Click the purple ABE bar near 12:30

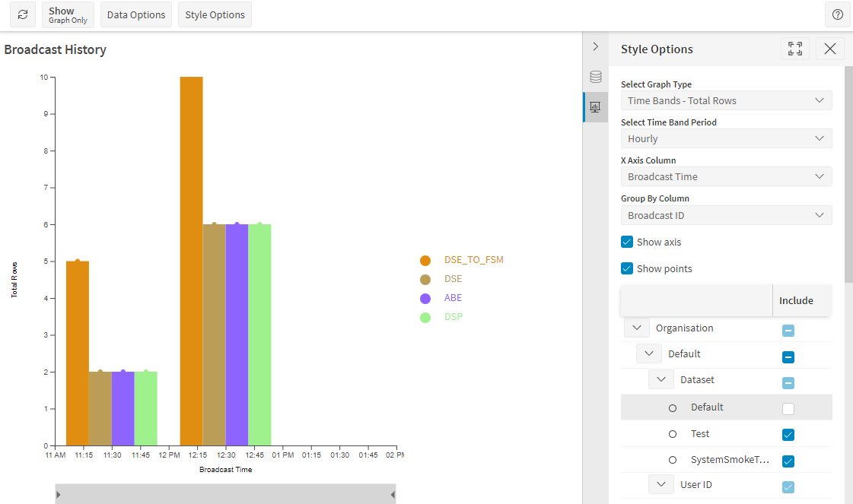(237, 335)
